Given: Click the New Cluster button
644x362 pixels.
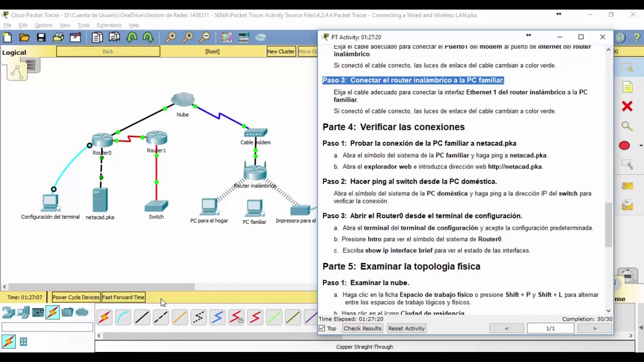Looking at the screenshot, I should (x=281, y=51).
